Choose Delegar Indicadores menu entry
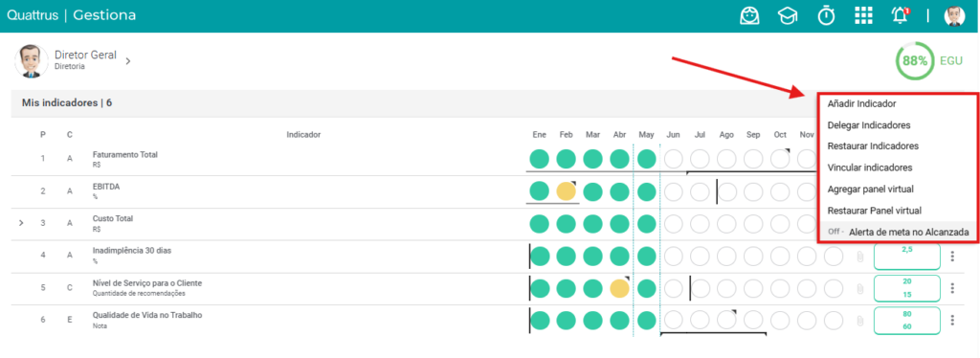This screenshot has width=980, height=358. [x=869, y=125]
